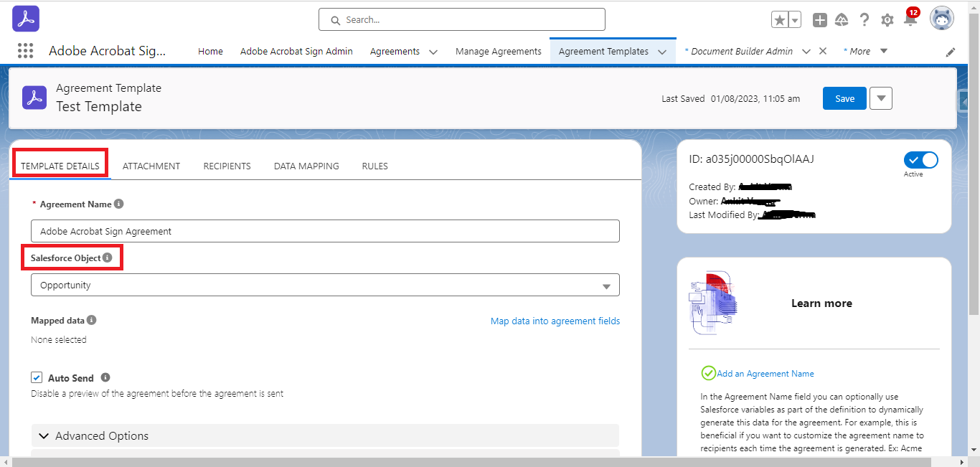Image resolution: width=980 pixels, height=467 pixels.
Task: Switch to the ATTACHMENT tab
Action: click(x=151, y=166)
